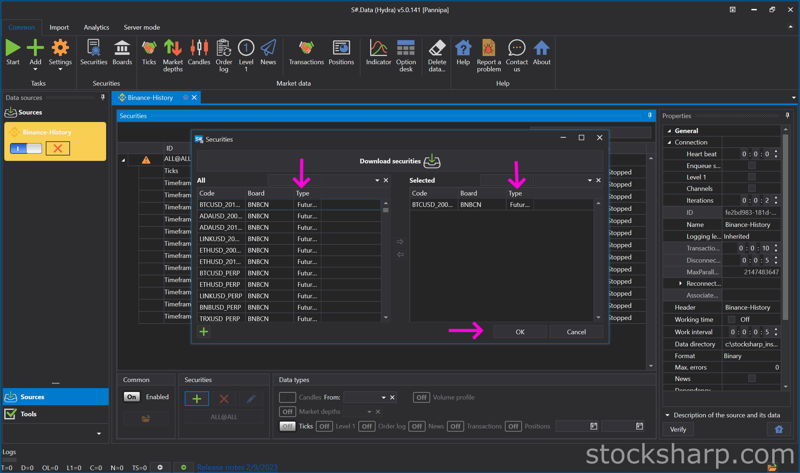Viewport: 800px width, 473px height.
Task: Click the Delete data eraser icon
Action: [x=437, y=48]
